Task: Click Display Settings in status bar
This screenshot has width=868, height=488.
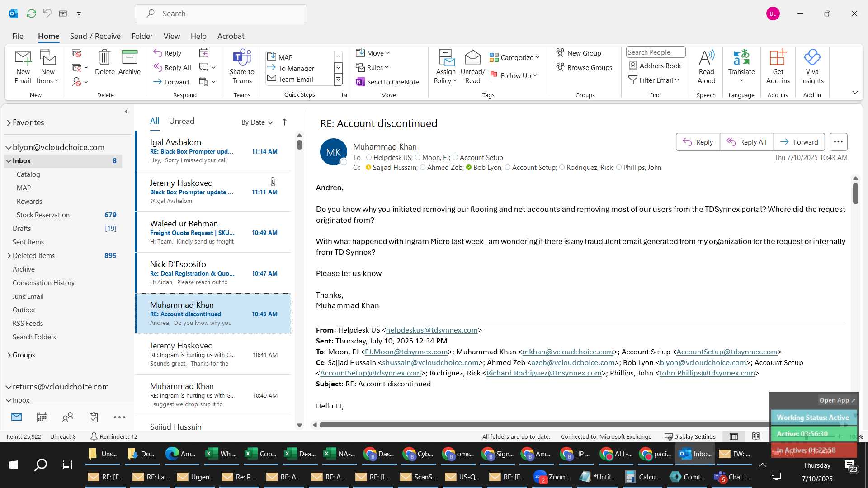Action: pyautogui.click(x=690, y=436)
